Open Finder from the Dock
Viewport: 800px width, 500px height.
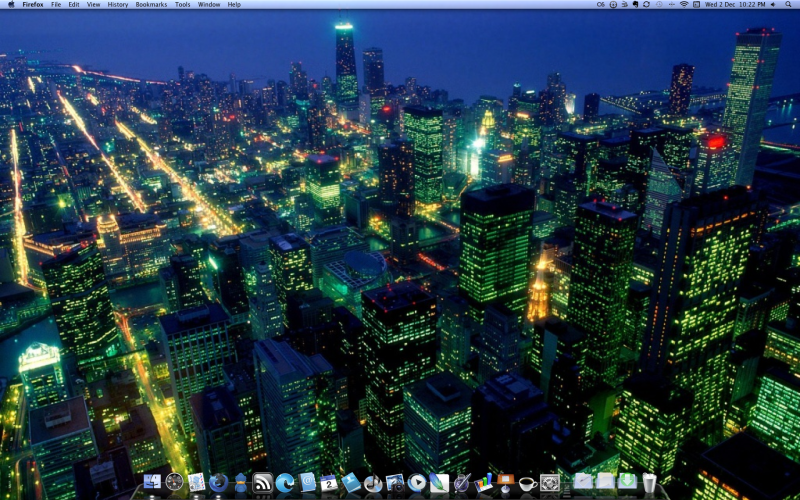pyautogui.click(x=152, y=482)
